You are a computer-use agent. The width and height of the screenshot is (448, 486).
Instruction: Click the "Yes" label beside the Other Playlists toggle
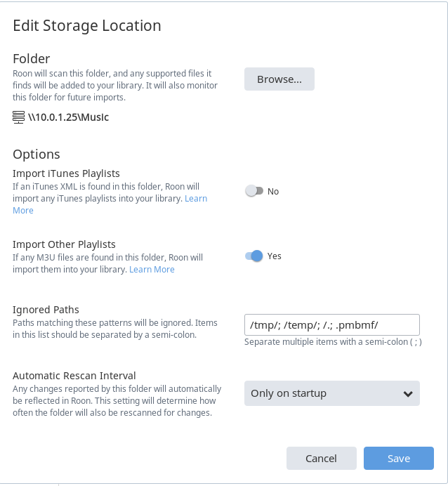tap(274, 256)
